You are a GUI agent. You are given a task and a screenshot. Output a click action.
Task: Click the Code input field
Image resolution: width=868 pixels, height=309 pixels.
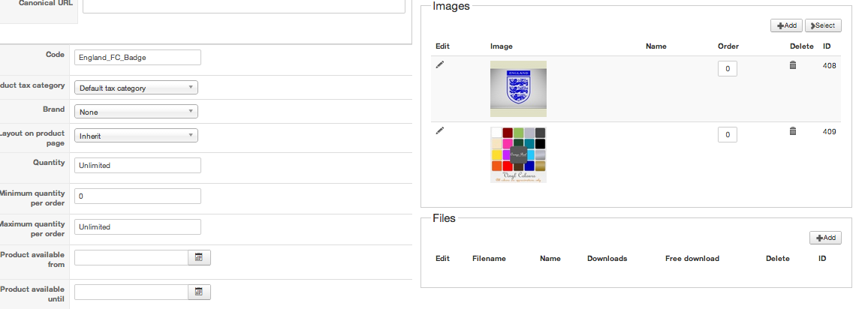pyautogui.click(x=137, y=58)
